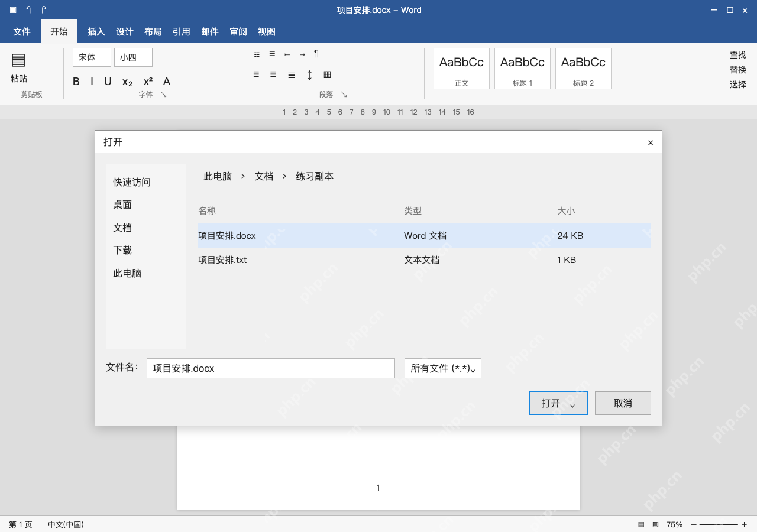Click the 文件名 input field
Viewport: 757px width, 532px height.
click(271, 368)
